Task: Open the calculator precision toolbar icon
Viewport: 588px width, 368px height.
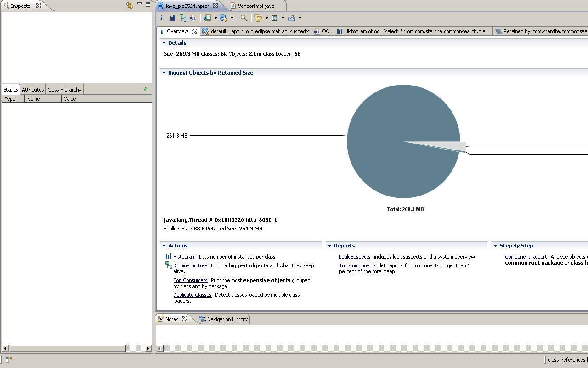Action: [x=276, y=18]
